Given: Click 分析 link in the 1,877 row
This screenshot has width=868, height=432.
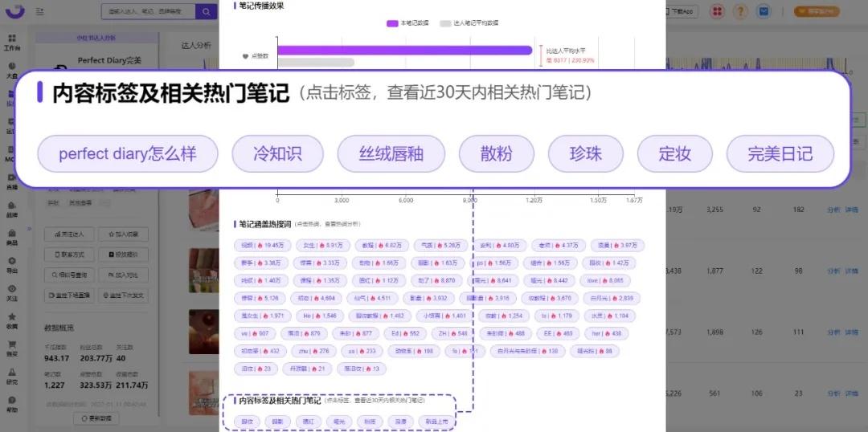Looking at the screenshot, I should click(x=833, y=271).
